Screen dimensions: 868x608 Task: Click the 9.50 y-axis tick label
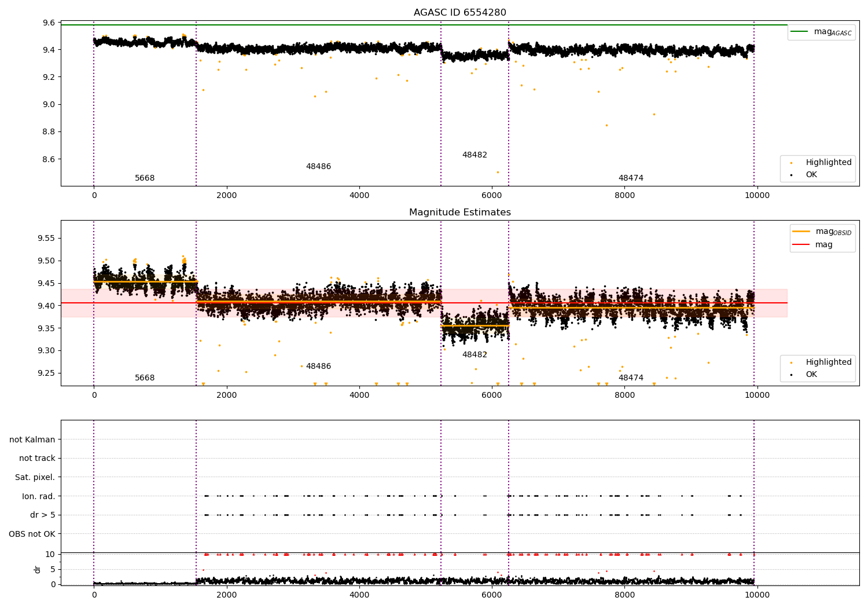click(x=46, y=261)
